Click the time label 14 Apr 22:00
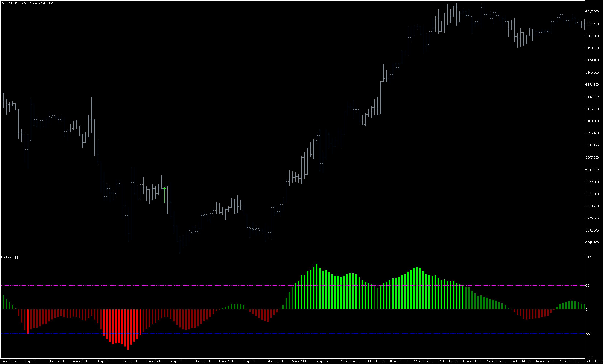Screen dimensions: 603x364 [x=544, y=361]
